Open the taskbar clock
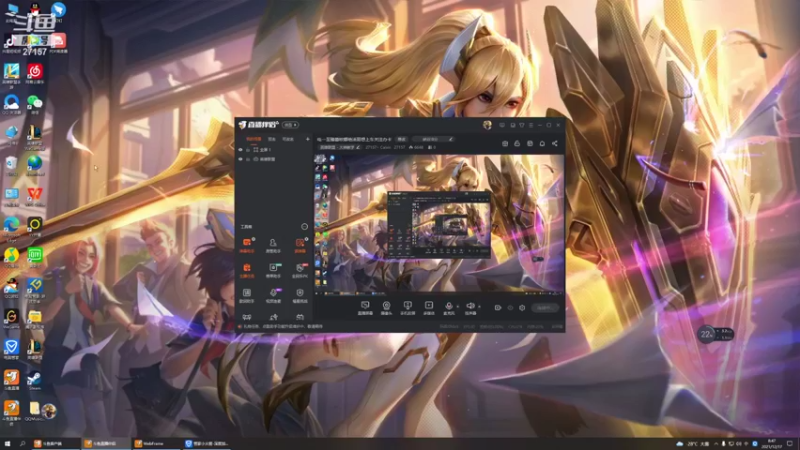The height and width of the screenshot is (450, 800). coord(771,444)
